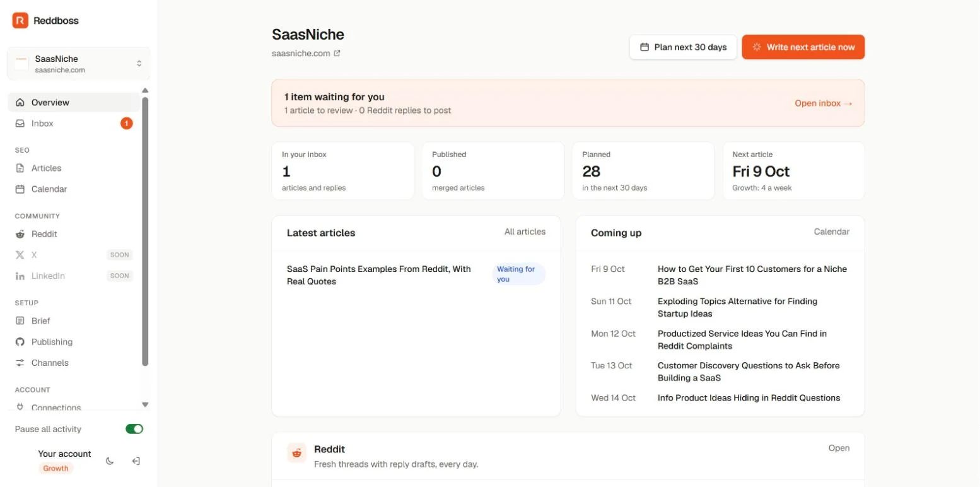980x487 pixels.
Task: Click the LinkedIn icon in sidebar
Action: (x=20, y=276)
